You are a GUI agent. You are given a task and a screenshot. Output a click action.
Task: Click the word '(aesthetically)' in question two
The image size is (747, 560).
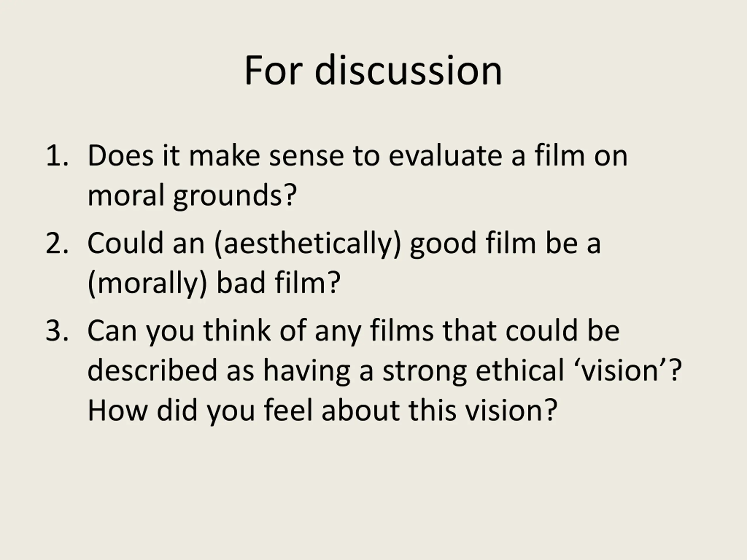(x=307, y=244)
